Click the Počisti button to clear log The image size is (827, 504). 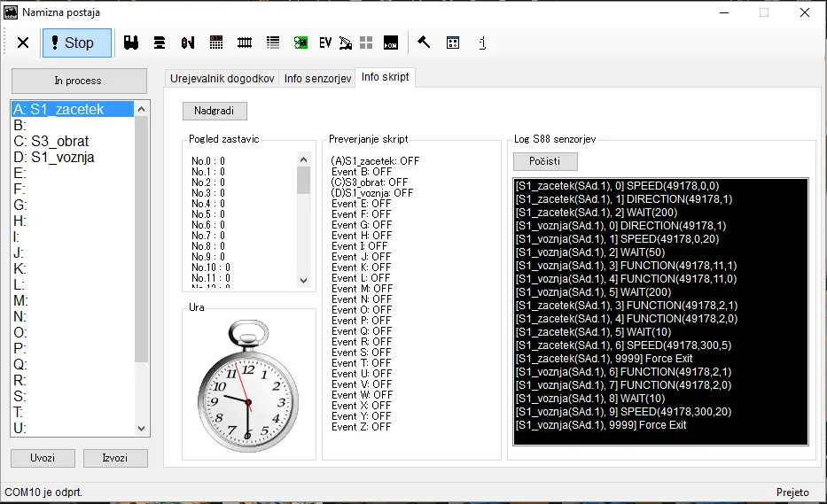(x=544, y=161)
